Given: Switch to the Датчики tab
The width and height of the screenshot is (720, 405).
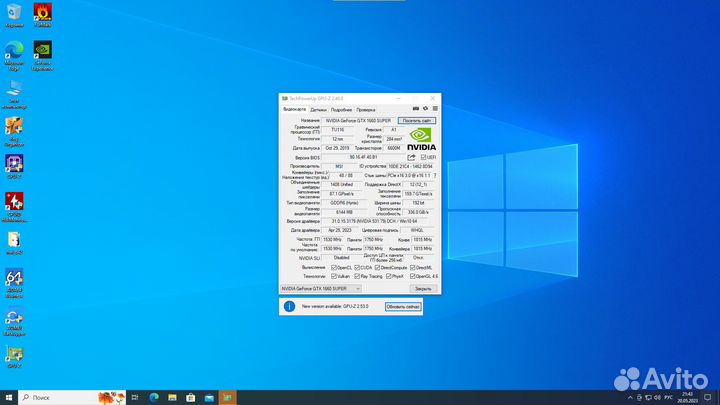Looking at the screenshot, I should click(x=318, y=108).
